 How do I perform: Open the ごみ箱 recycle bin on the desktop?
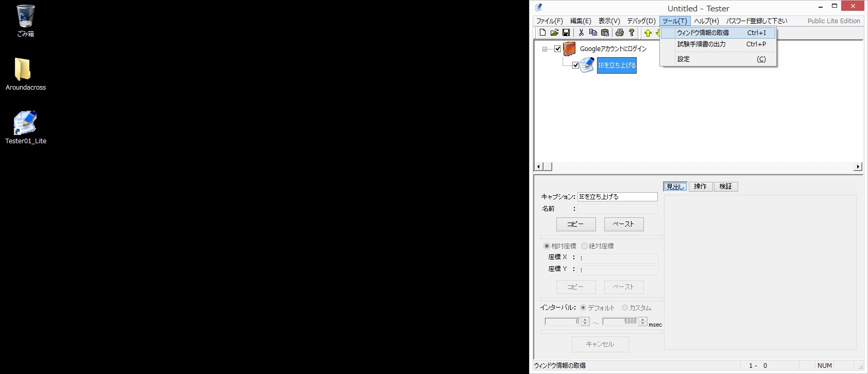[x=25, y=21]
